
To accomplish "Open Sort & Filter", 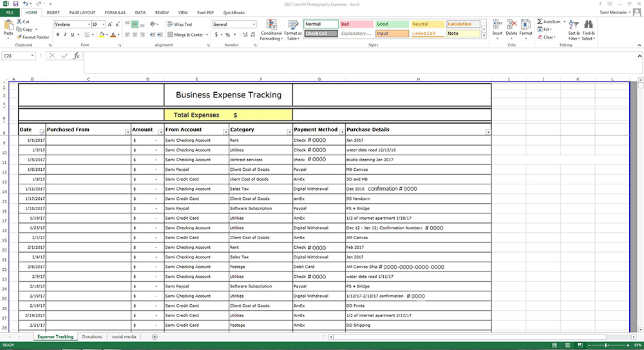I will [574, 30].
